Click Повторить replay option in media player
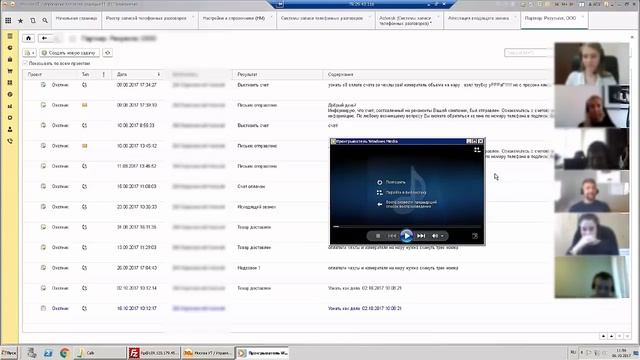This screenshot has width=640, height=360. 391,182
